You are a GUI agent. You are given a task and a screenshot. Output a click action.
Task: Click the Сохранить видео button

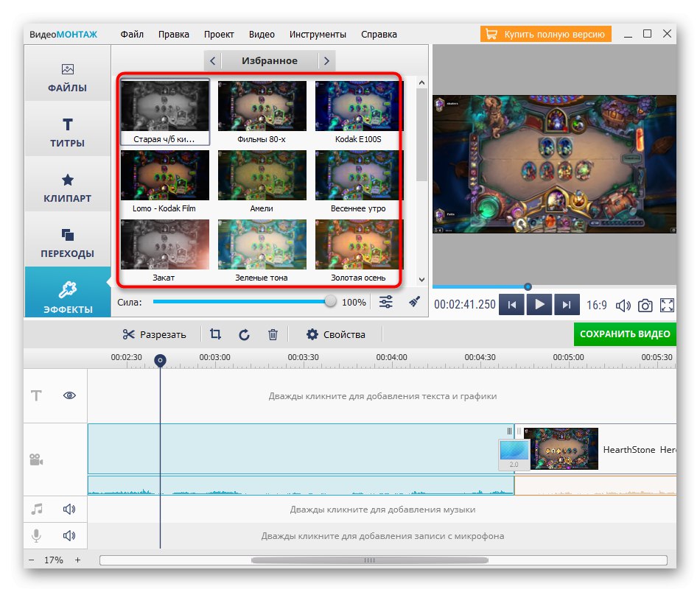coord(625,334)
